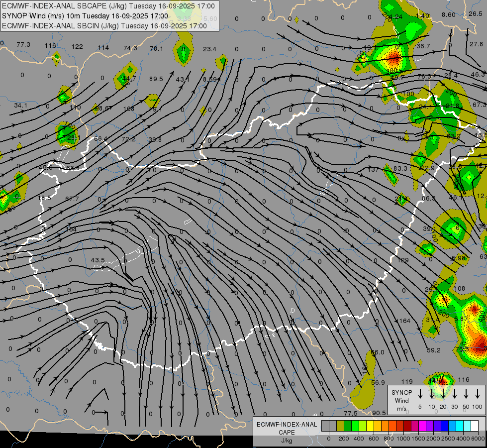487x448 pixels.
Task: Click the map value 26.5
Action: coord(475,13)
